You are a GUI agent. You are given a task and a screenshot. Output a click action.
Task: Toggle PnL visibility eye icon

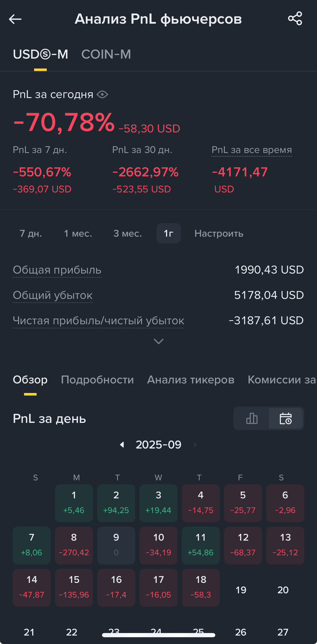[x=102, y=94]
